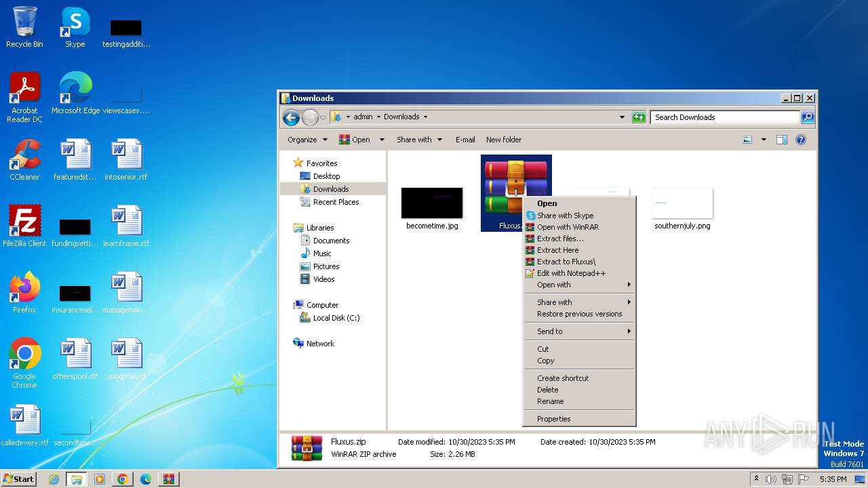The image size is (868, 488).
Task: Open Properties from context menu
Action: (579, 419)
